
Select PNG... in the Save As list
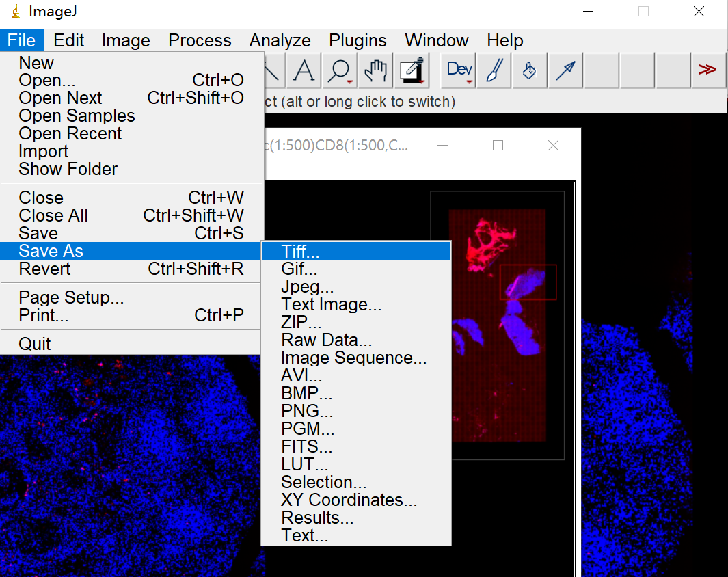[307, 411]
